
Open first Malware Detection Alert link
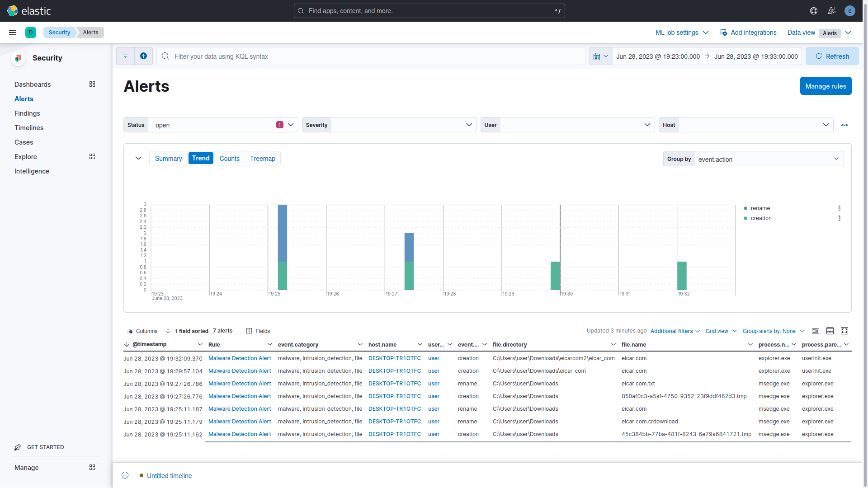tap(240, 358)
